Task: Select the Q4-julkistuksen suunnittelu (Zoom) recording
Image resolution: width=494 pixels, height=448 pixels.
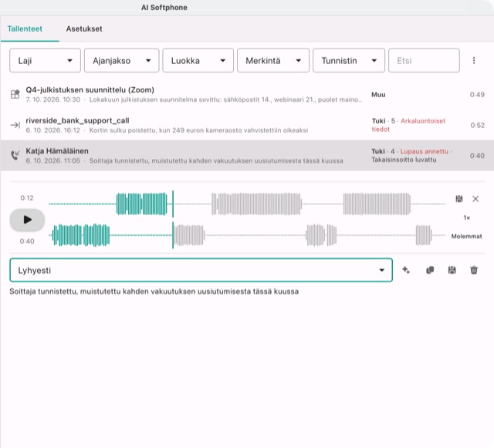Action: (247, 94)
